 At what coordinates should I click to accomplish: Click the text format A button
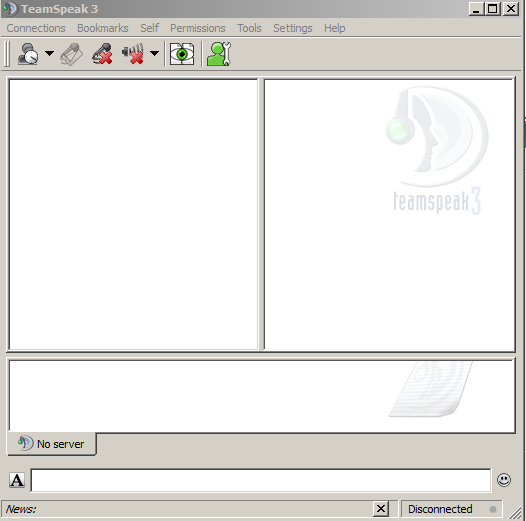click(17, 480)
